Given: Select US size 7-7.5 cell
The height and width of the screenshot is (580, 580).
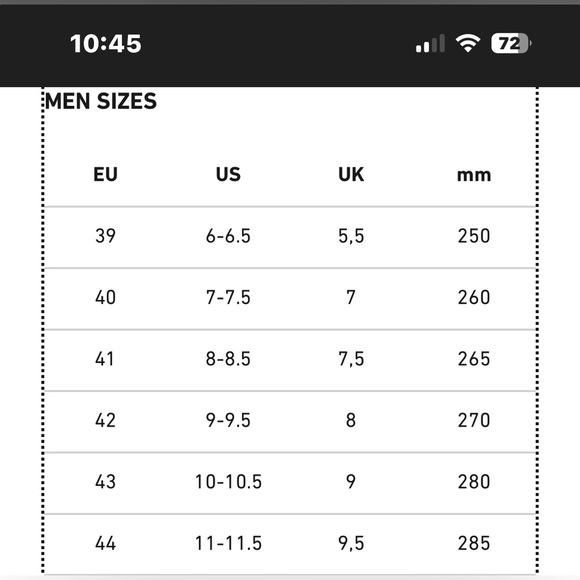Looking at the screenshot, I should point(228,297).
